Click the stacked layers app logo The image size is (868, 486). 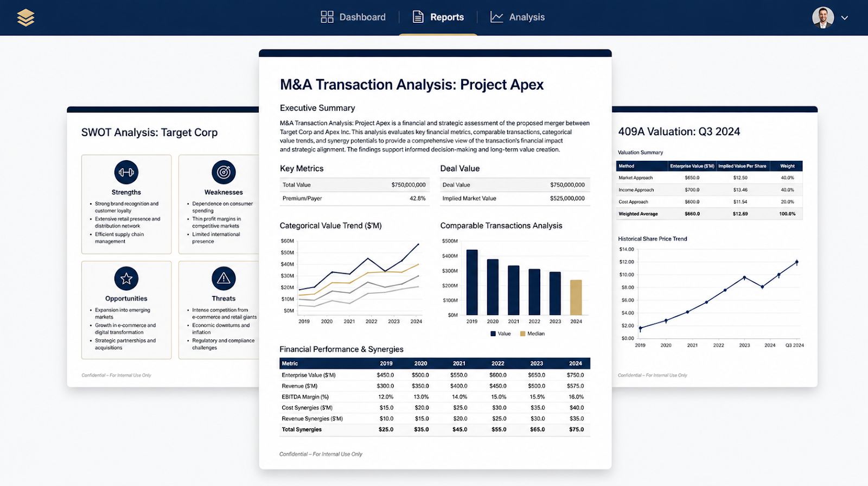[25, 17]
